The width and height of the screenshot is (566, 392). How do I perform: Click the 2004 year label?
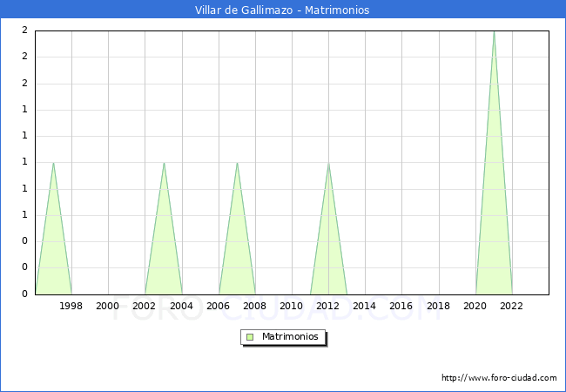[x=181, y=306]
